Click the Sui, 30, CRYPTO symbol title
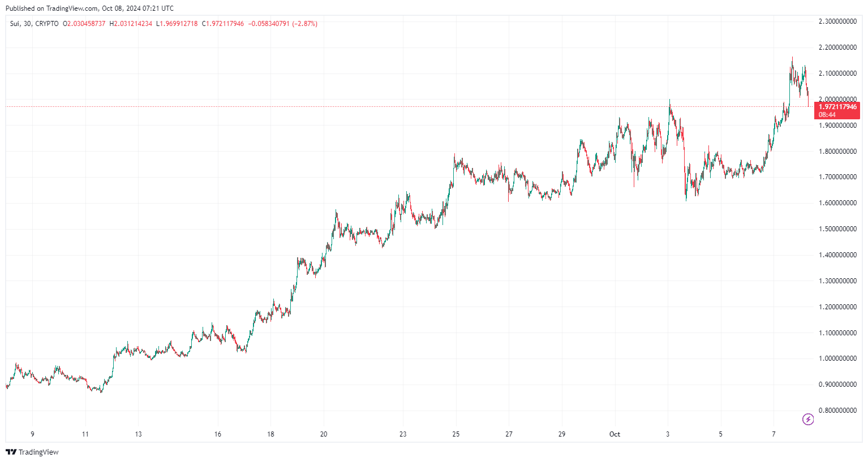Image resolution: width=868 pixels, height=462 pixels. coord(34,24)
